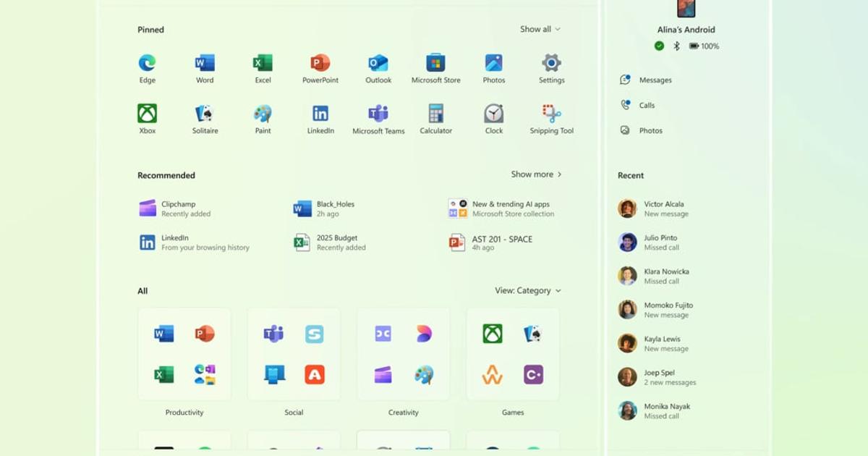
Task: Open the Calculator app
Action: click(436, 119)
